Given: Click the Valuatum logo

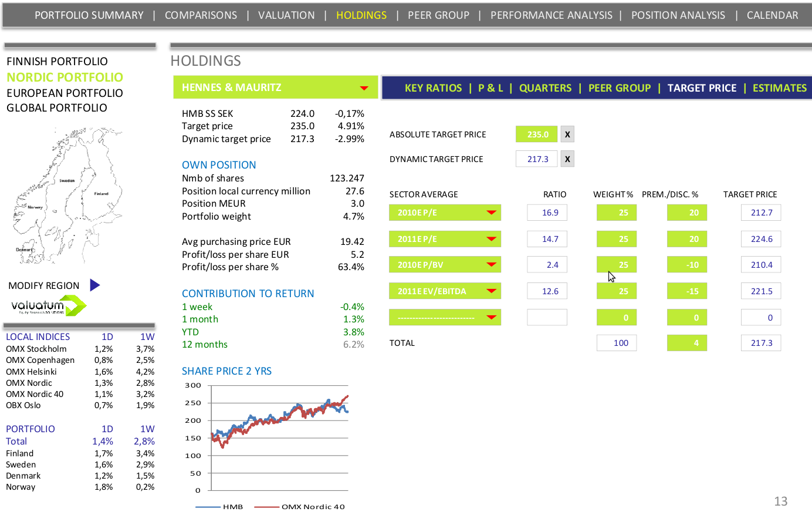Looking at the screenshot, I should click(49, 305).
